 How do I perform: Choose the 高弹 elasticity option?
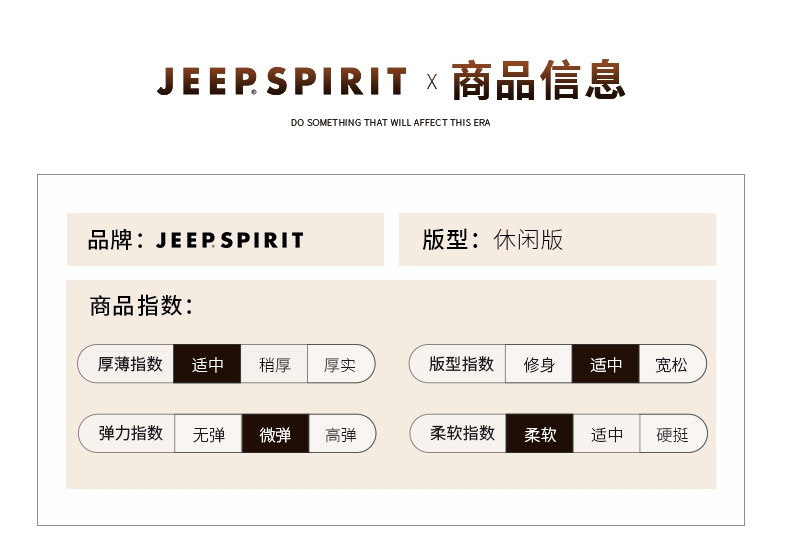[342, 433]
